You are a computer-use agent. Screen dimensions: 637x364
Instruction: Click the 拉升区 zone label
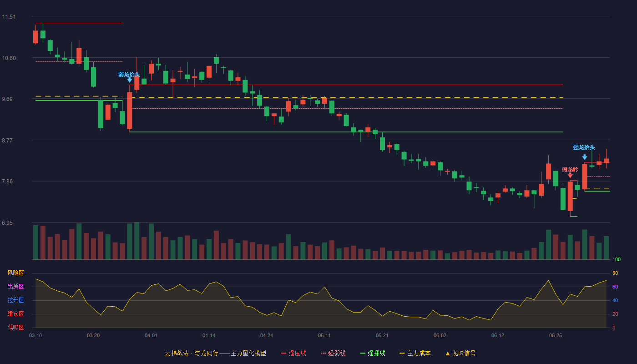15,300
